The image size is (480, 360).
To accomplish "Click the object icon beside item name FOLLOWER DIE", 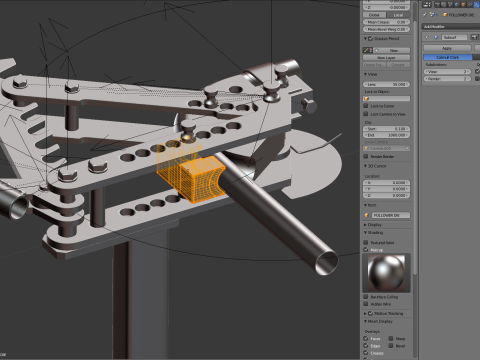I will [367, 215].
